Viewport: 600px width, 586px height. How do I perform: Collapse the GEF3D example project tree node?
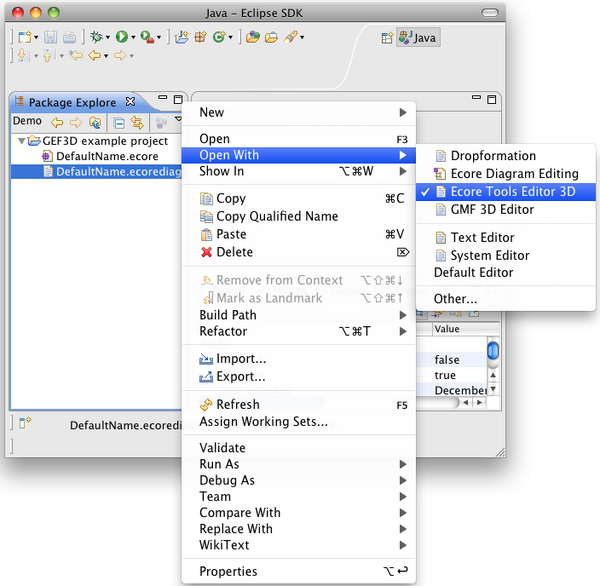click(x=22, y=141)
